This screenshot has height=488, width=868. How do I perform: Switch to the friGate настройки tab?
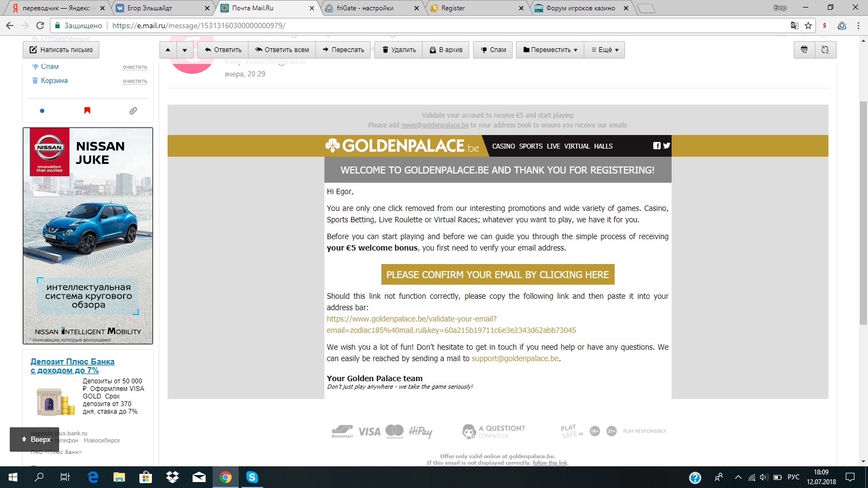coord(372,8)
